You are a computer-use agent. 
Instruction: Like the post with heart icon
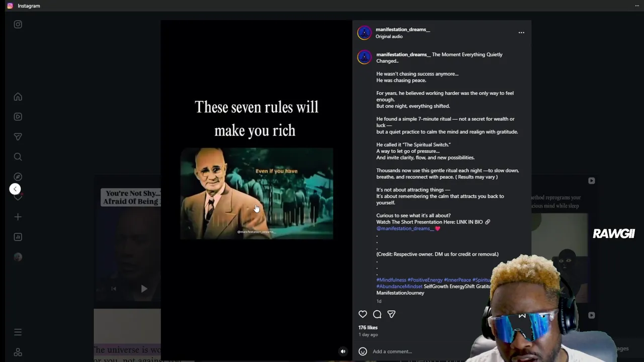[x=363, y=314]
